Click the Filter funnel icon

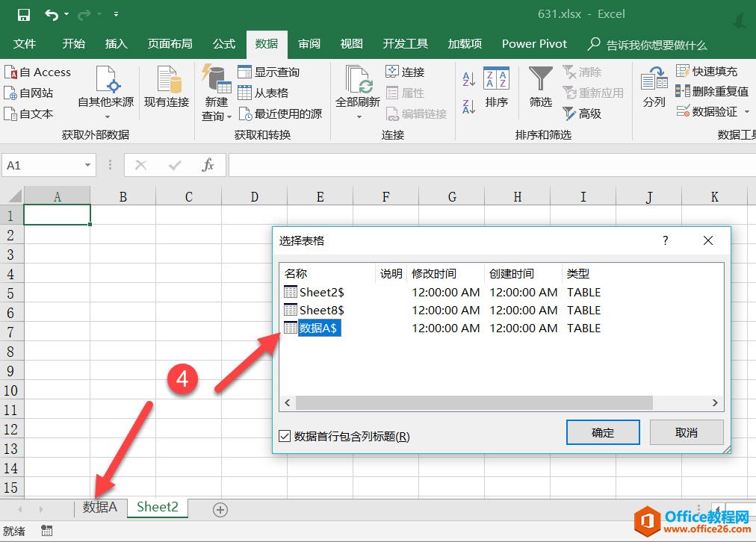pyautogui.click(x=540, y=79)
